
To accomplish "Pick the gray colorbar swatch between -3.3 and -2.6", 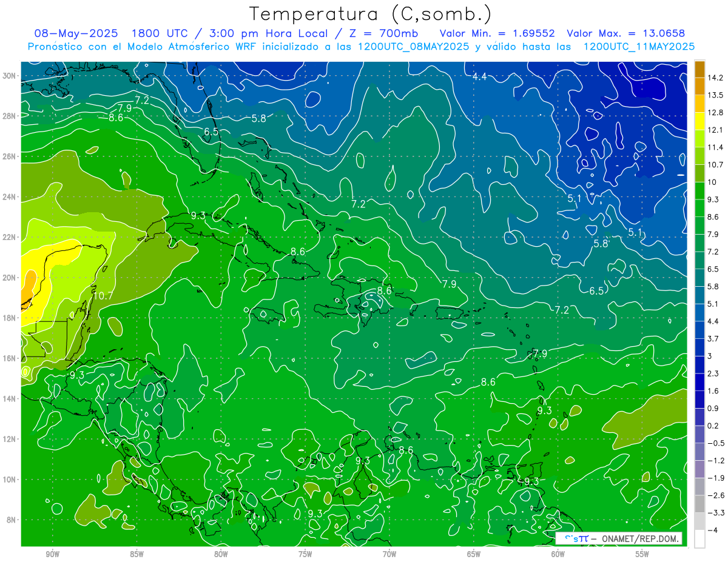I will 699,504.
